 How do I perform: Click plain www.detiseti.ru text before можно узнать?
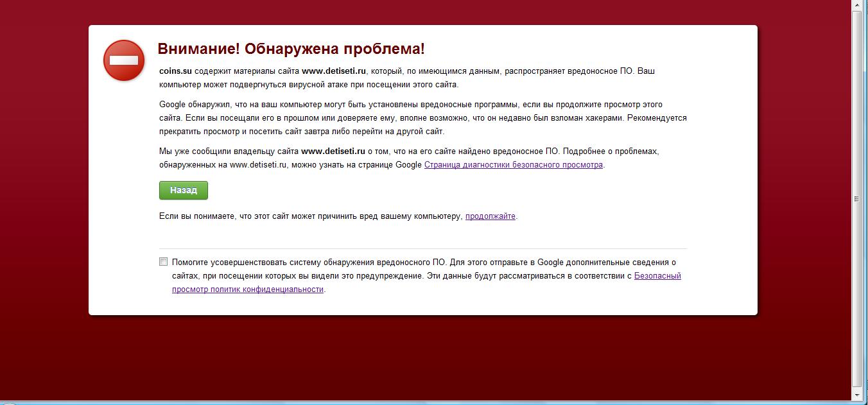[x=257, y=165]
